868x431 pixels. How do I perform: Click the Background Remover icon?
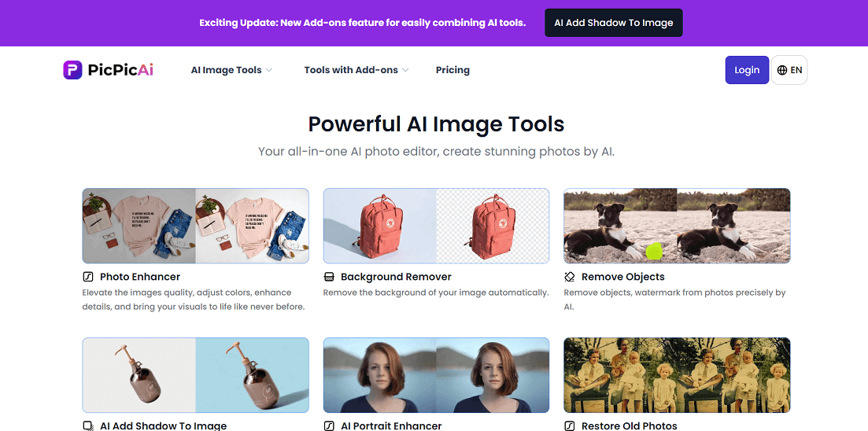329,277
